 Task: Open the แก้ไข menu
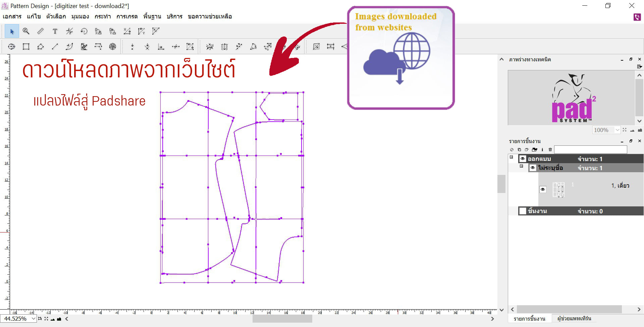pyautogui.click(x=34, y=16)
